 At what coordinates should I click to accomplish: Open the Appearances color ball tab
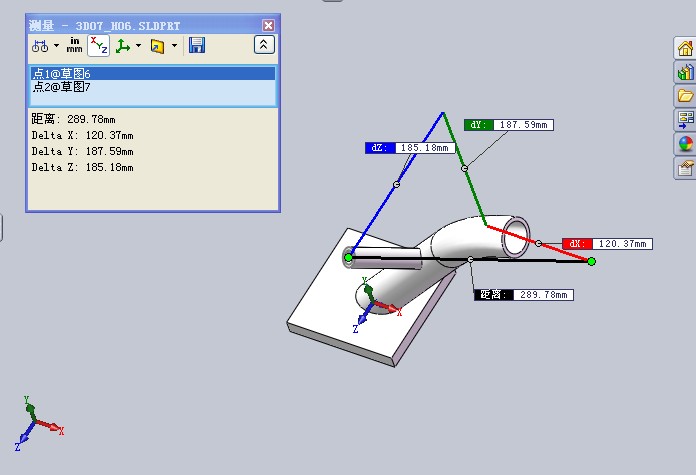685,144
